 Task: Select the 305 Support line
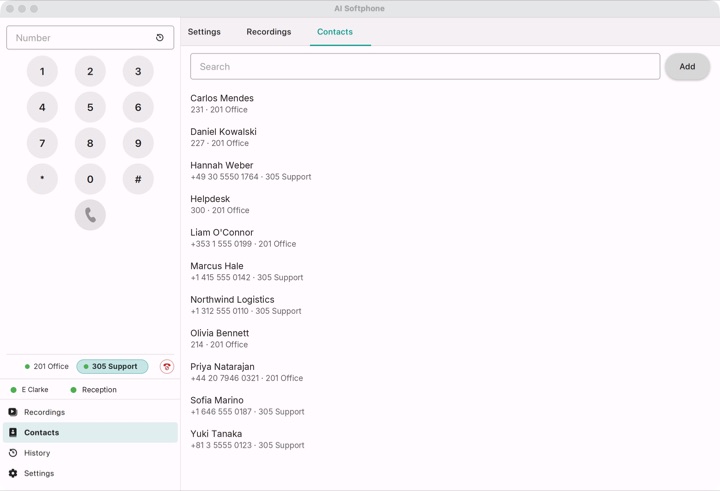(112, 367)
